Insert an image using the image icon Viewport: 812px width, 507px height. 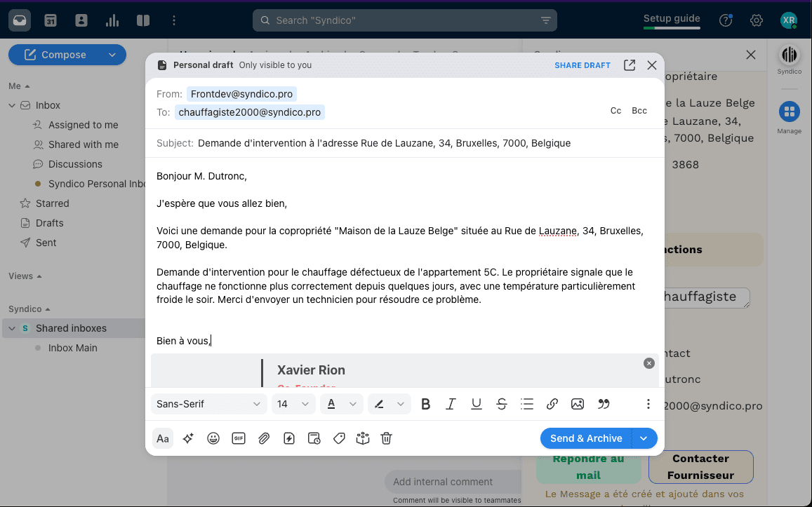tap(577, 404)
